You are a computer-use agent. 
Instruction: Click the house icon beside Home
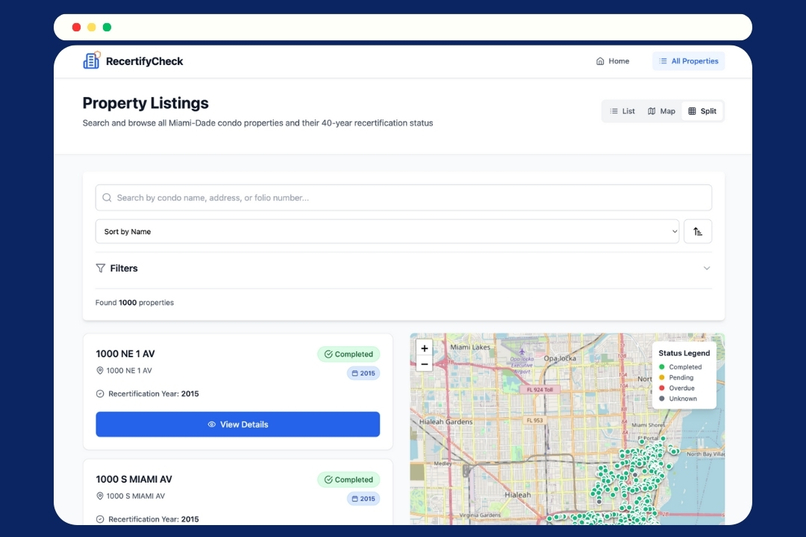tap(600, 61)
